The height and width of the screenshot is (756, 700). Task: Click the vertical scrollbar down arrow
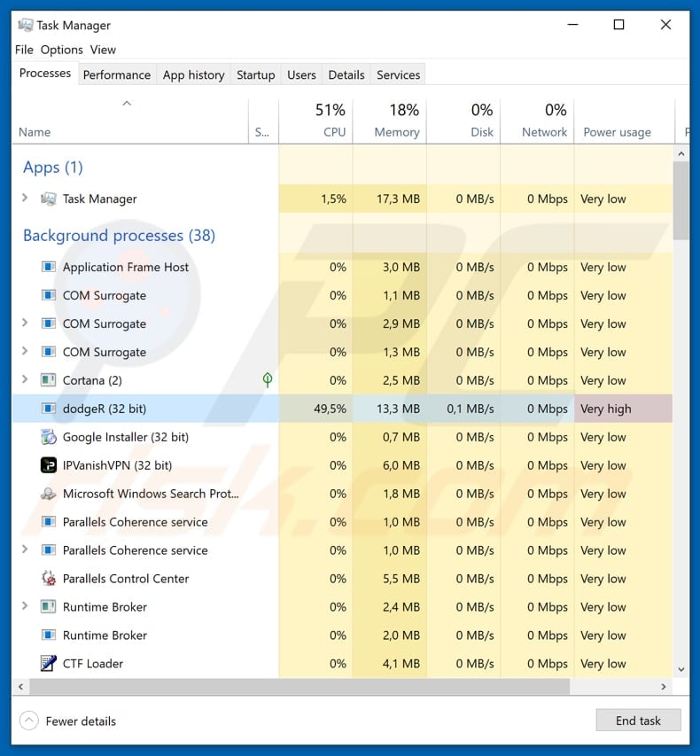[681, 669]
